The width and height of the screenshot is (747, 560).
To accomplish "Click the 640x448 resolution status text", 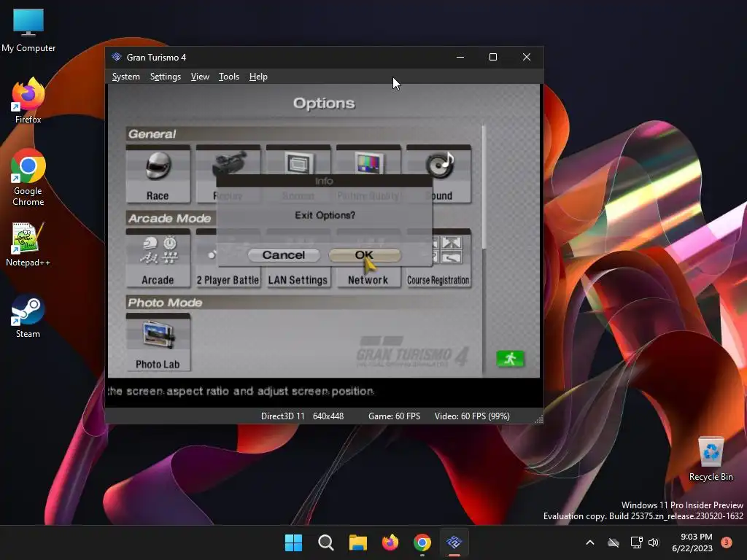I will click(328, 416).
